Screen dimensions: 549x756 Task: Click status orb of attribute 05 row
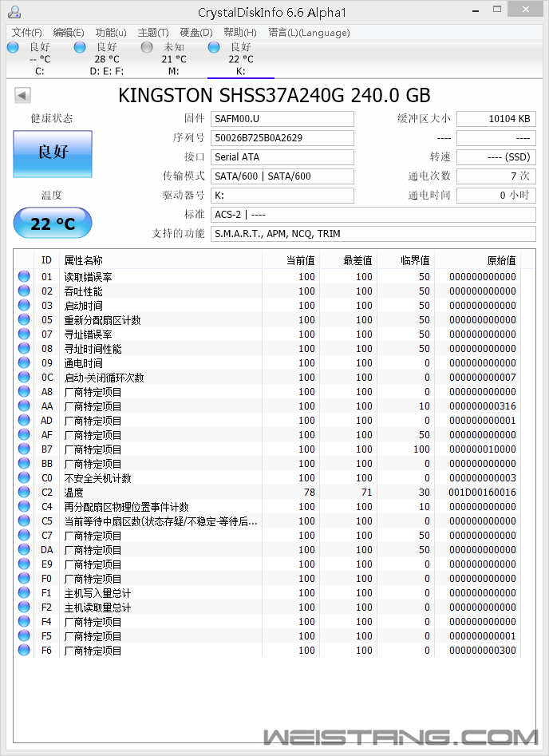(24, 319)
